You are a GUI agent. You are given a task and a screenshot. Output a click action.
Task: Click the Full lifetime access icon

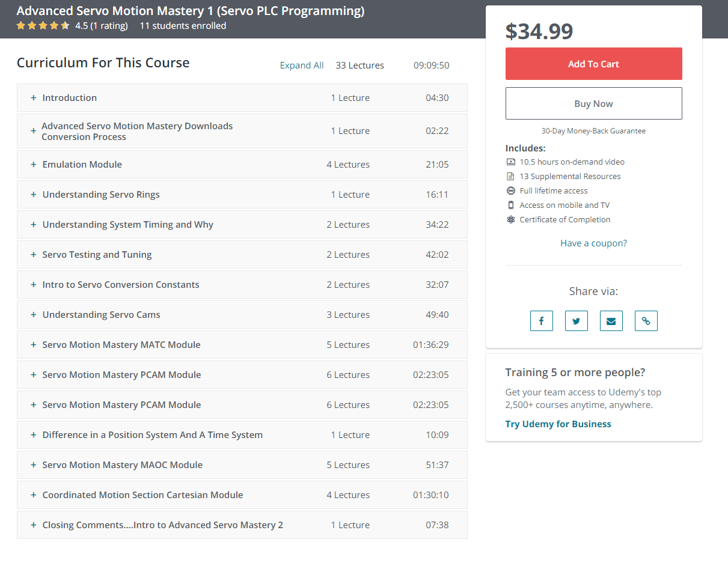coord(510,190)
